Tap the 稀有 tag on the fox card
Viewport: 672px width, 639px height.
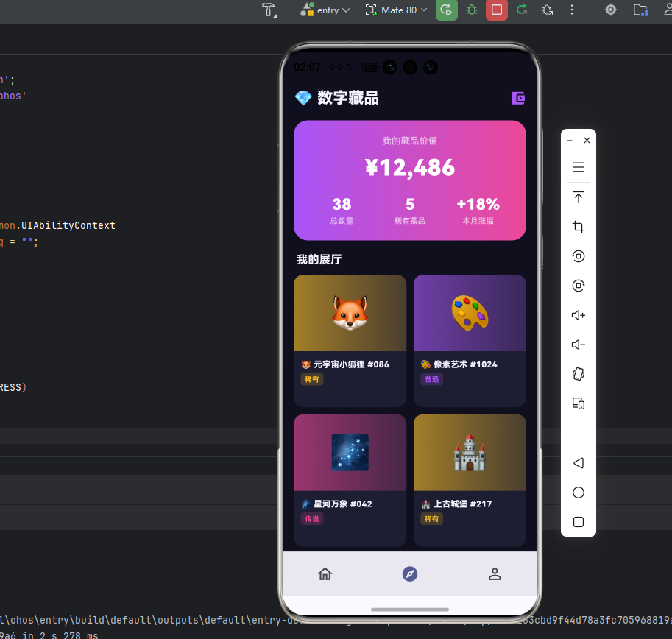click(311, 379)
